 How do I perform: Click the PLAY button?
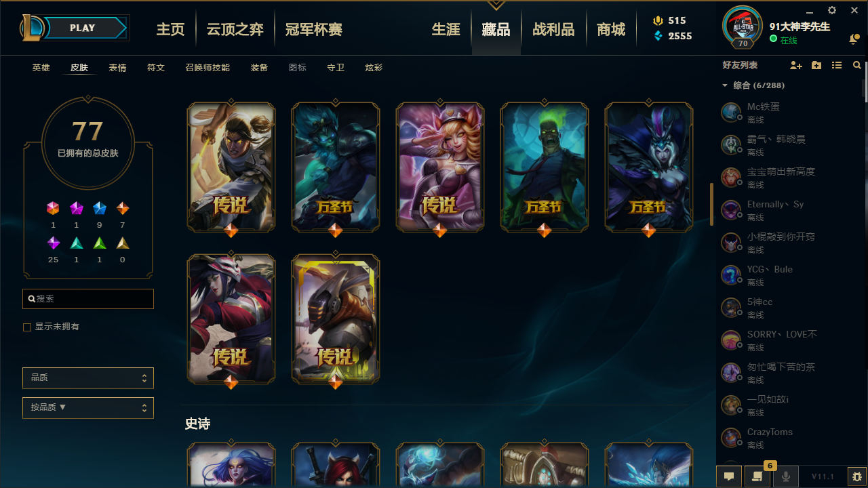pyautogui.click(x=83, y=28)
